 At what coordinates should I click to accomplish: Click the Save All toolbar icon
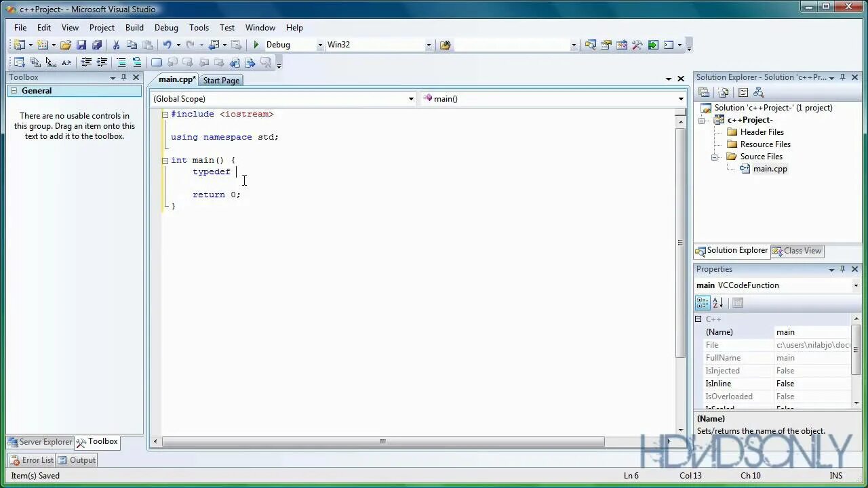pyautogui.click(x=97, y=45)
